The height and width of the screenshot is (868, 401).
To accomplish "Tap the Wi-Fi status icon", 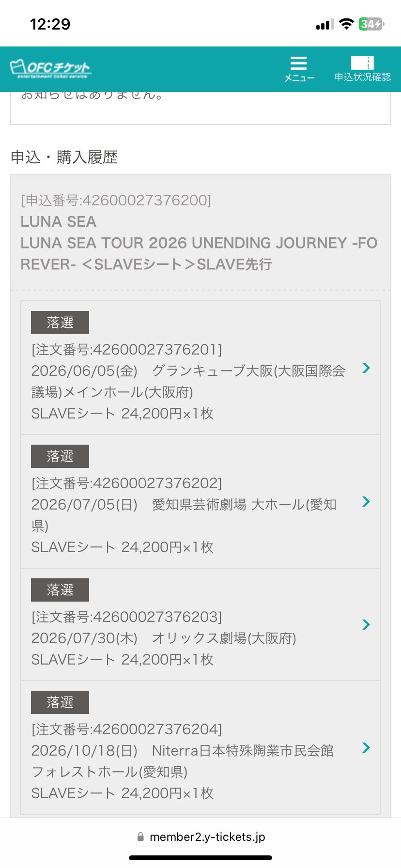I will point(346,24).
